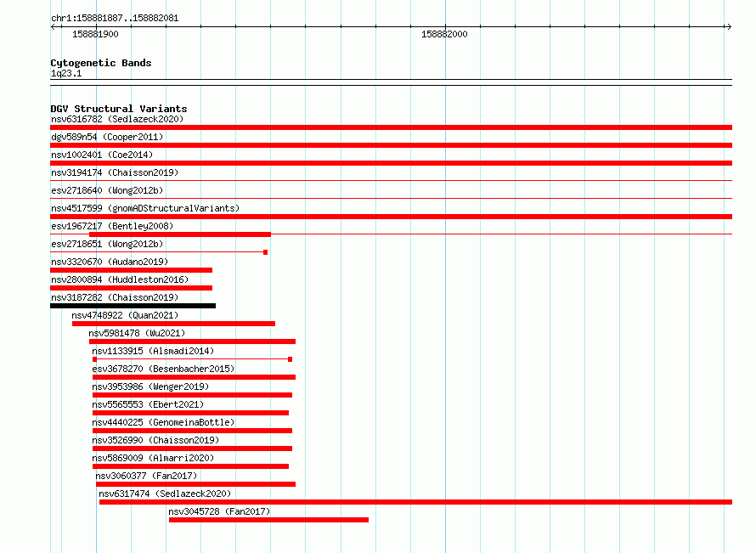Open nsv4517599 (gnomADStructuralVariants) label
The height and width of the screenshot is (553, 756).
pos(145,208)
